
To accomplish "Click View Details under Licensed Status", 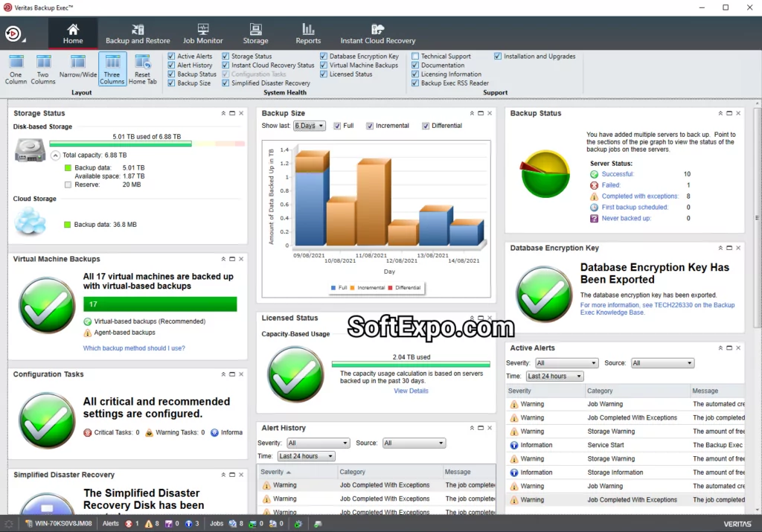I will click(x=411, y=390).
